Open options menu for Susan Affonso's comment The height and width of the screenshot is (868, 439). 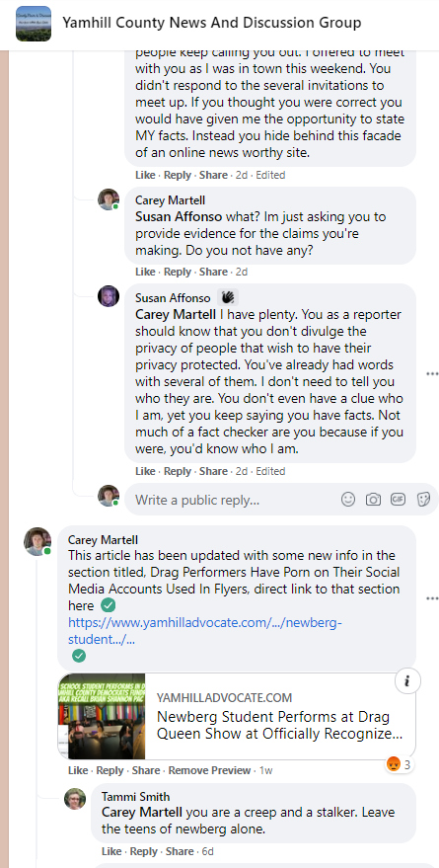click(432, 374)
